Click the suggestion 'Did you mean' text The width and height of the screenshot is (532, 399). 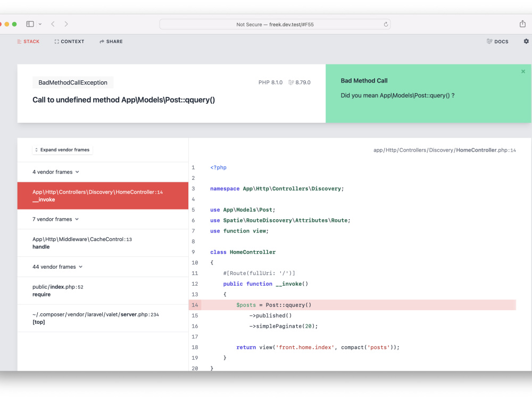pyautogui.click(x=397, y=95)
